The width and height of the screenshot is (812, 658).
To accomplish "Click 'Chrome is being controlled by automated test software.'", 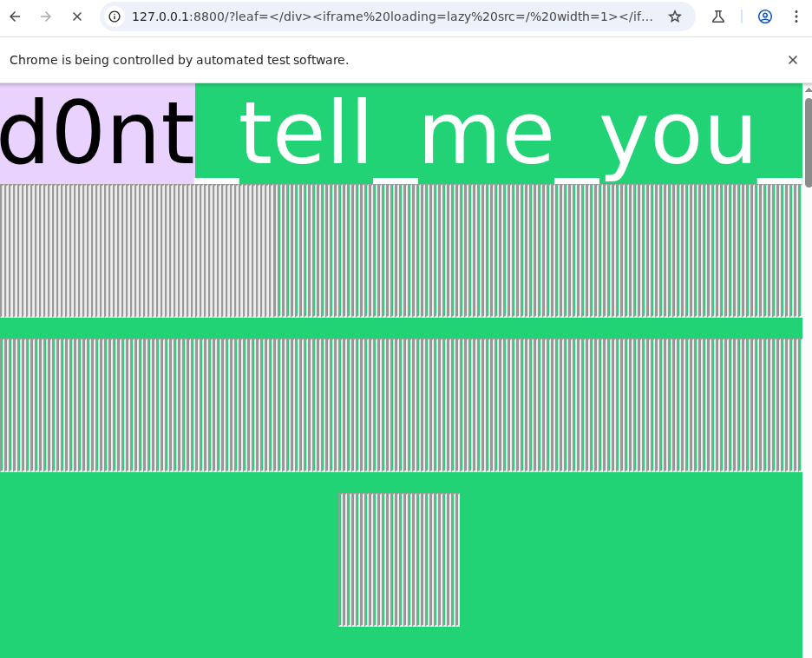I will (x=180, y=60).
